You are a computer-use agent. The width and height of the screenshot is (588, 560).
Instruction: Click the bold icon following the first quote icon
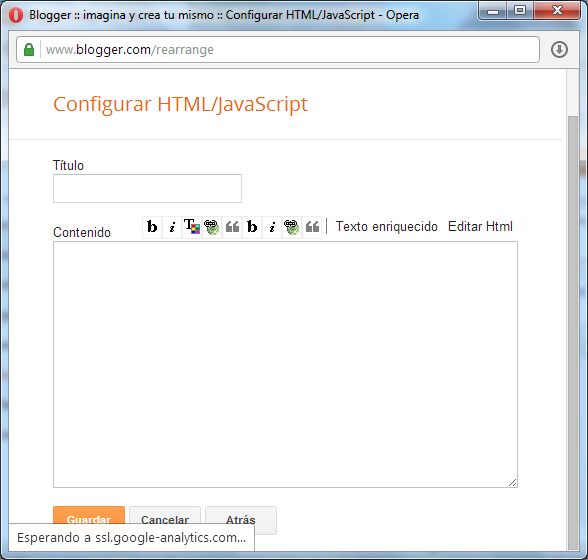tap(252, 227)
